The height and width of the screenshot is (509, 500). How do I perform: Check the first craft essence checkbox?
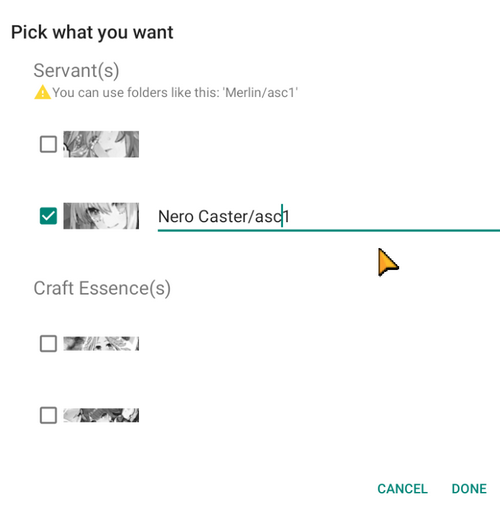48,343
